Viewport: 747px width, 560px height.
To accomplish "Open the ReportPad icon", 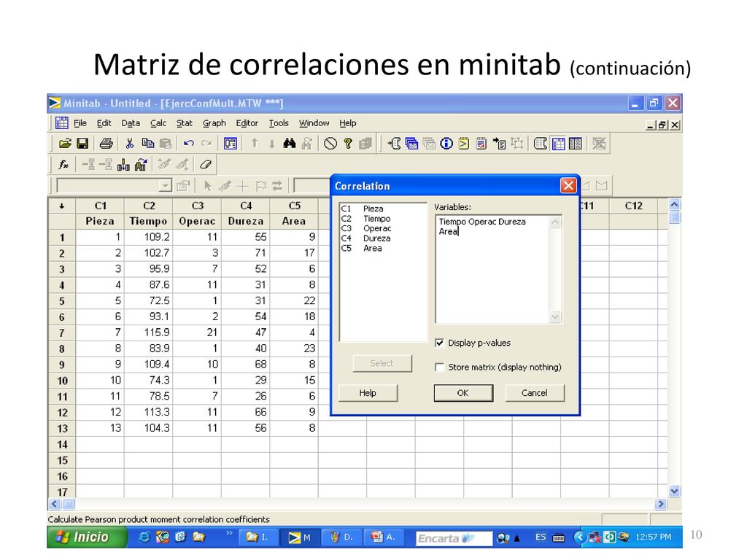I will click(x=481, y=144).
